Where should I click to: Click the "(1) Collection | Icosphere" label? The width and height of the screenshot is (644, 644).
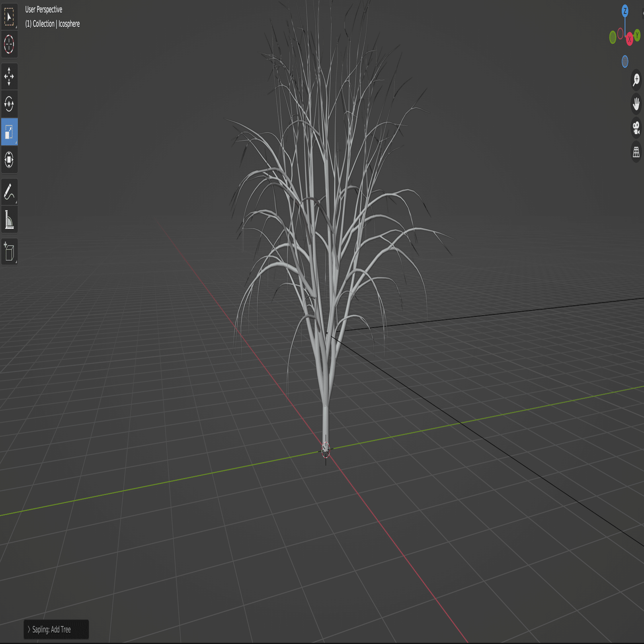click(x=53, y=24)
